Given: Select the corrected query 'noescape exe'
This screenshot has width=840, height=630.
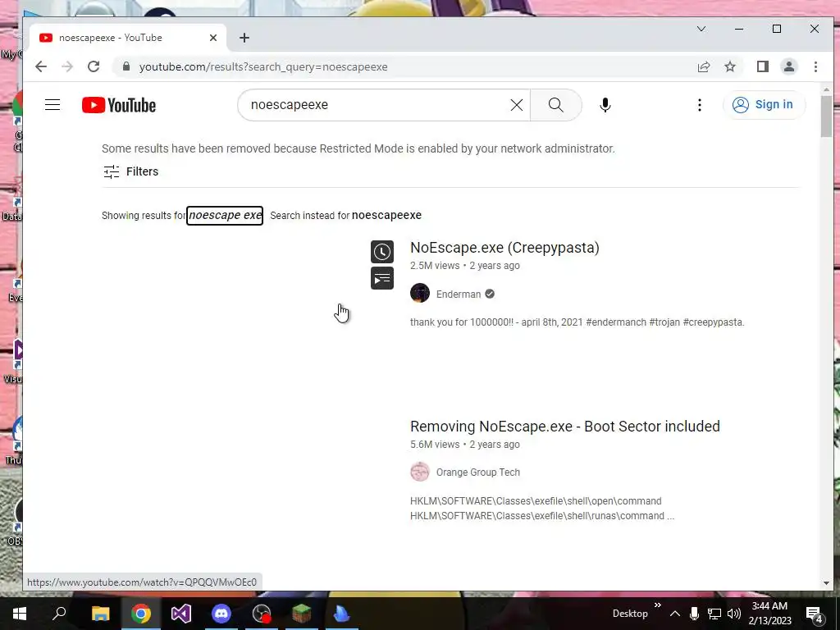Looking at the screenshot, I should coord(225,216).
